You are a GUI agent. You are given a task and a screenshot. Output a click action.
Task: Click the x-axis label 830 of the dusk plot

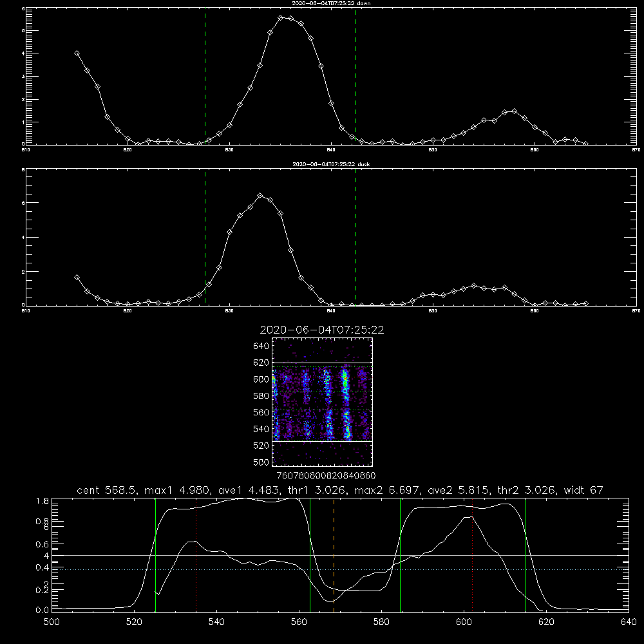coord(230,311)
